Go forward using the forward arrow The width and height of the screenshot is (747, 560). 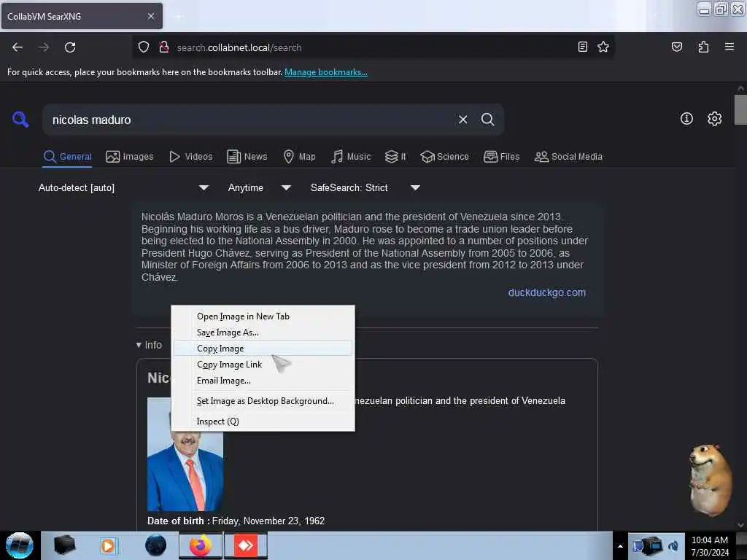click(43, 47)
